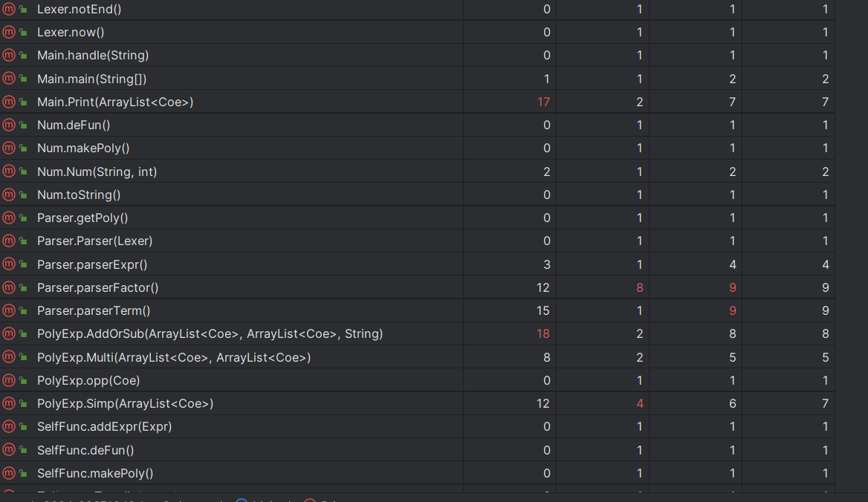Screen dimensions: 868x502
Task: Click the method icon beside Parser.getPoly()
Action: click(9, 218)
